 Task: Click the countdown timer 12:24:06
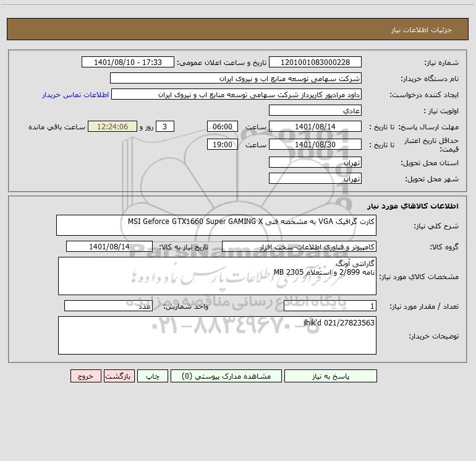[x=113, y=126]
